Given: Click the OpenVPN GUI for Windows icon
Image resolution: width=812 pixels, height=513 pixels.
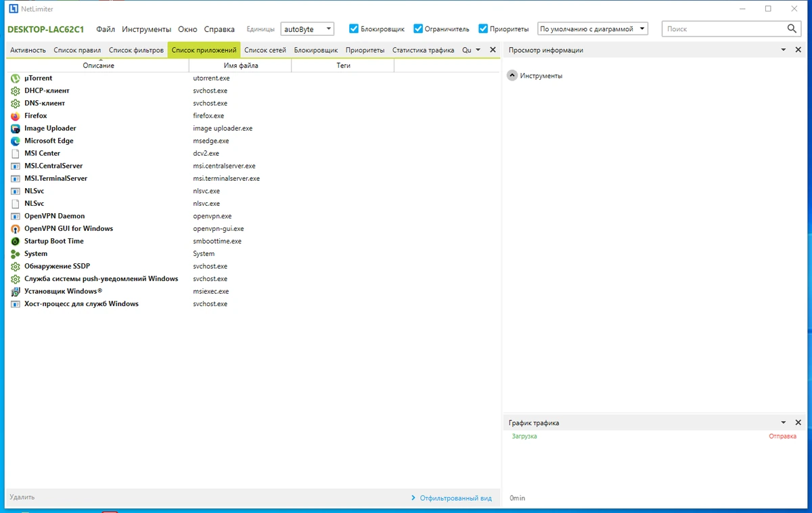Looking at the screenshot, I should pos(16,229).
